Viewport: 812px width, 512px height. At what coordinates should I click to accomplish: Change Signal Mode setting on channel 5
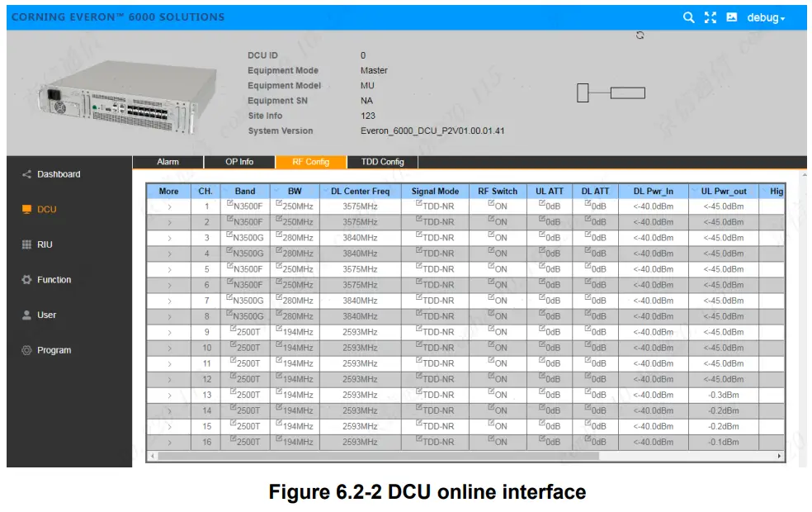[x=435, y=268]
